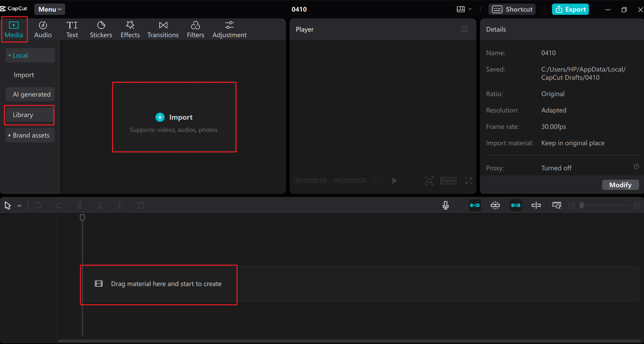
Task: Toggle auto snapping
Action: point(495,205)
